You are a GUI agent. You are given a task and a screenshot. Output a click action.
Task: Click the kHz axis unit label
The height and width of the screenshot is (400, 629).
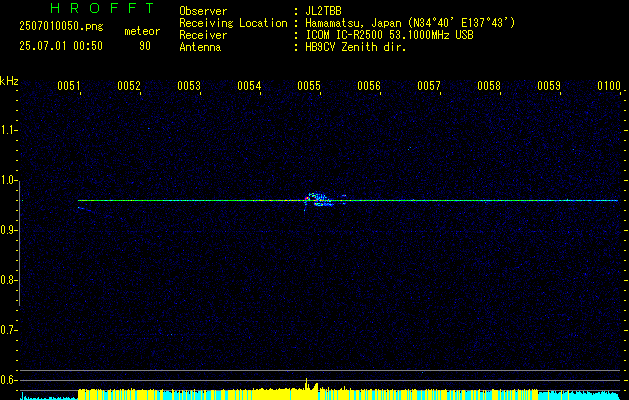(x=9, y=81)
